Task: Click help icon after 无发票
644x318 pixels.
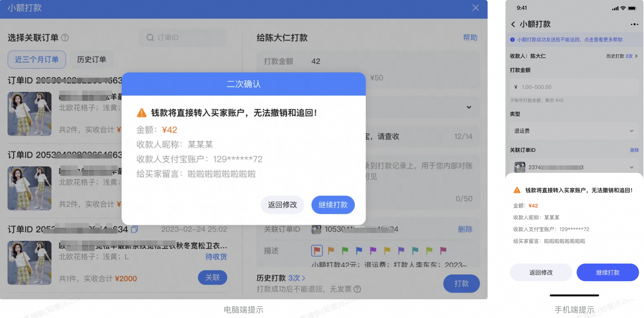Action: point(357,289)
